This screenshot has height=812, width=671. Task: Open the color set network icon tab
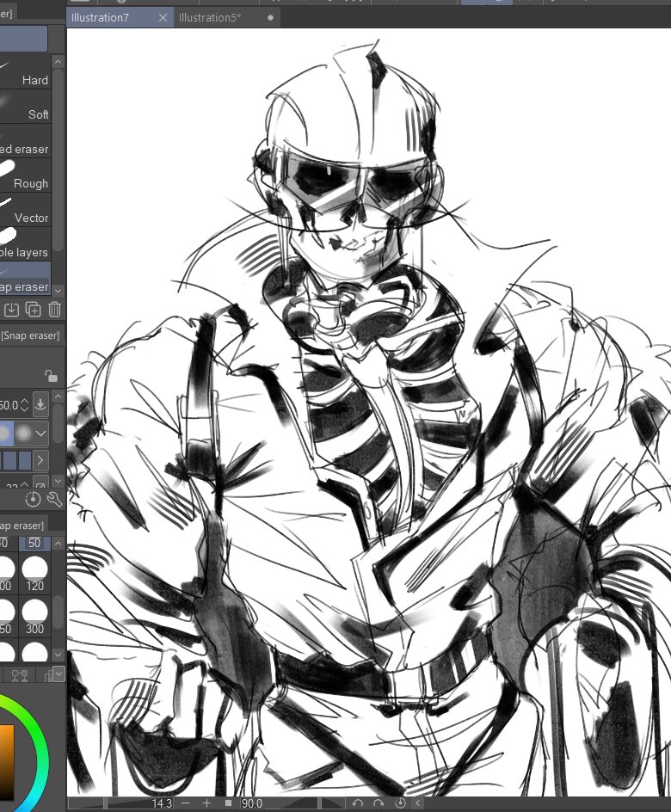20,675
